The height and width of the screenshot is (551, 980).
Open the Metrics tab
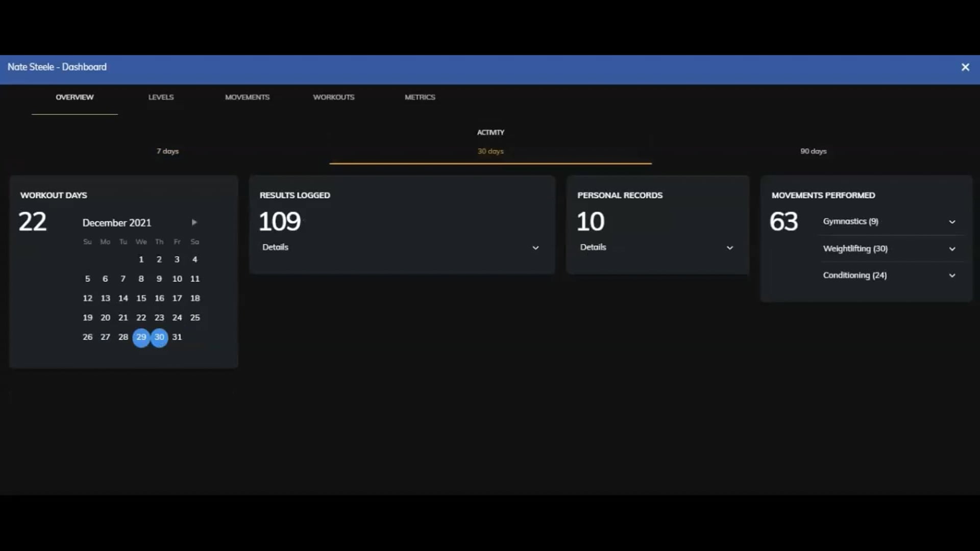pyautogui.click(x=420, y=97)
